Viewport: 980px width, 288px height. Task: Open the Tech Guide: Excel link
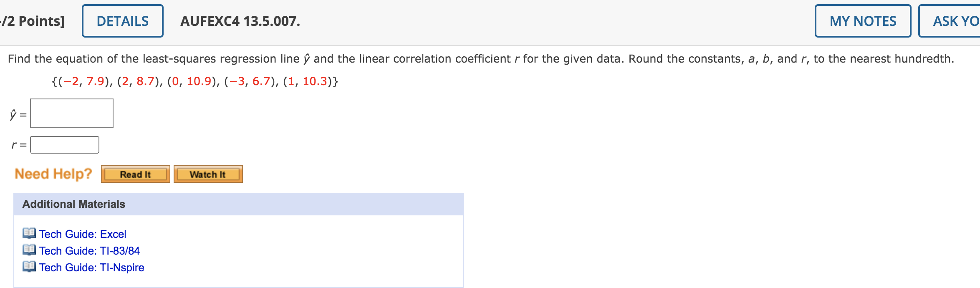pyautogui.click(x=82, y=234)
